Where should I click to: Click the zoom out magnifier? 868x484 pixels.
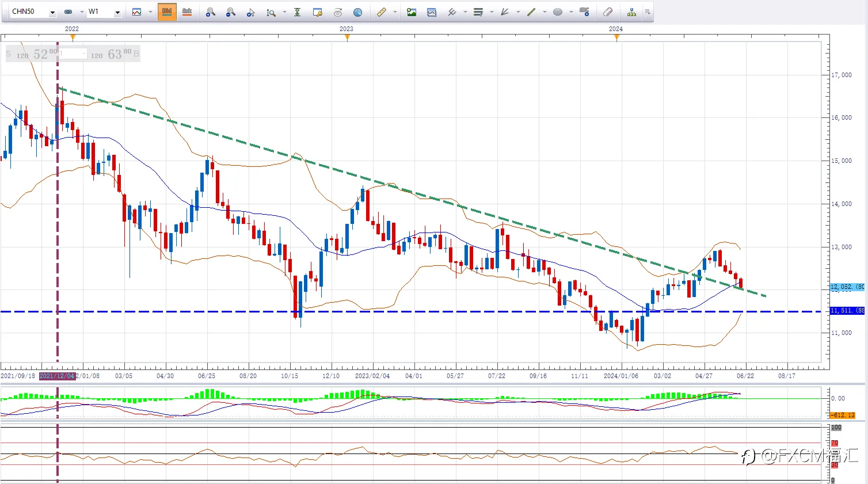[x=230, y=12]
